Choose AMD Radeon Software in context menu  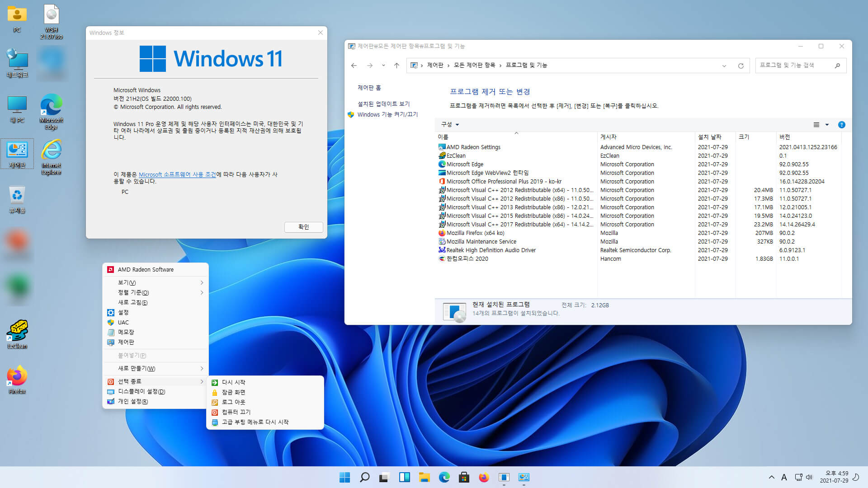[x=156, y=269]
